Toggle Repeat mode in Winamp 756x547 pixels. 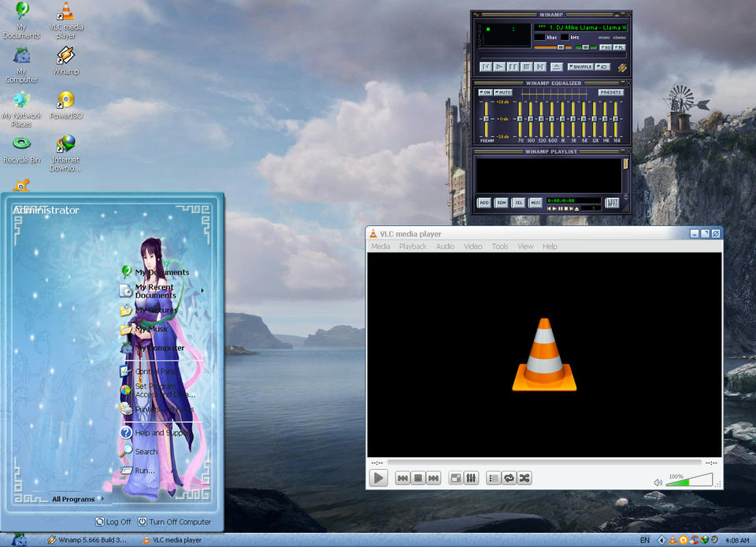coord(602,67)
